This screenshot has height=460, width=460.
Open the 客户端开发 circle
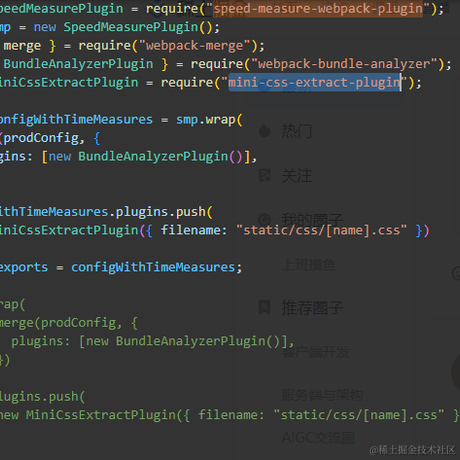pyautogui.click(x=316, y=352)
